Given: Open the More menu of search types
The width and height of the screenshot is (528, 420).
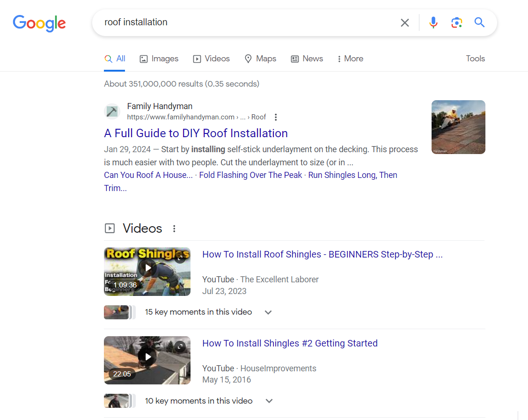Looking at the screenshot, I should (350, 59).
